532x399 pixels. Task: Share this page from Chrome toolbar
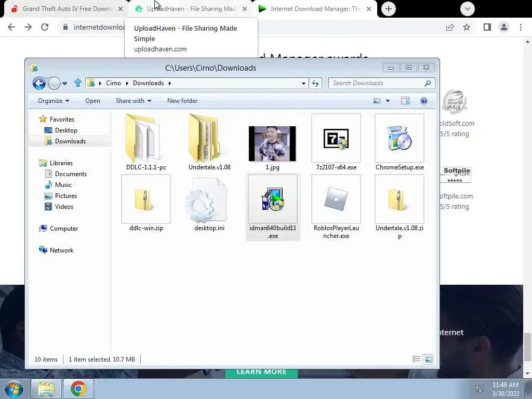coord(450,27)
